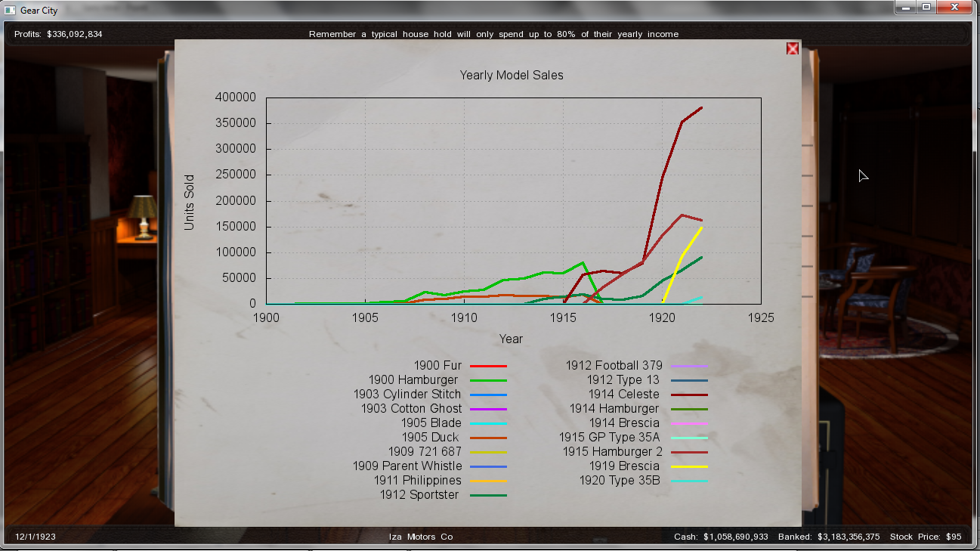Screen dimensions: 980x551
Task: Click the Gear City title bar icon
Action: coord(10,10)
